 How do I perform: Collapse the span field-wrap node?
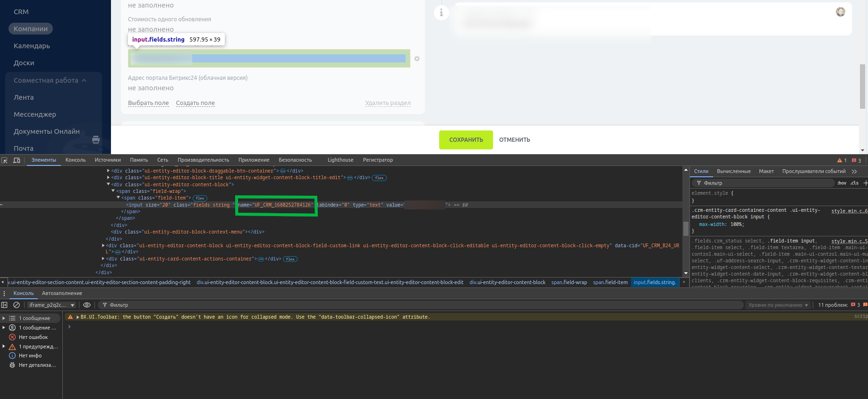[x=113, y=191]
